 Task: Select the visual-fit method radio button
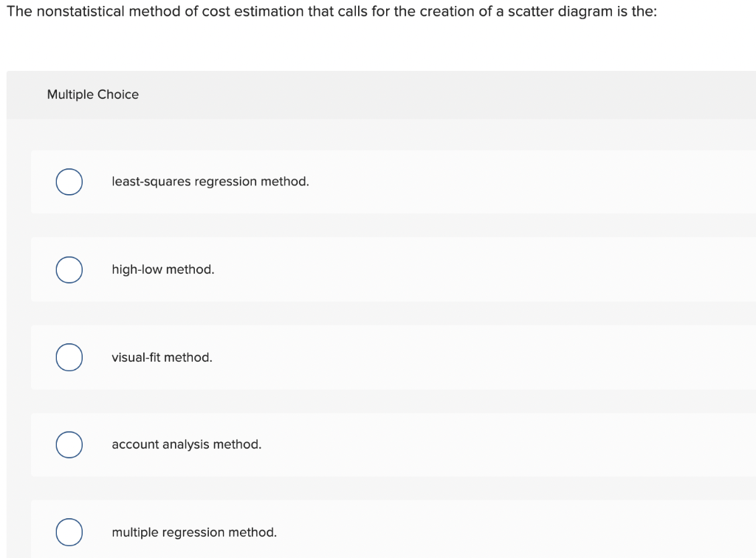[69, 356]
